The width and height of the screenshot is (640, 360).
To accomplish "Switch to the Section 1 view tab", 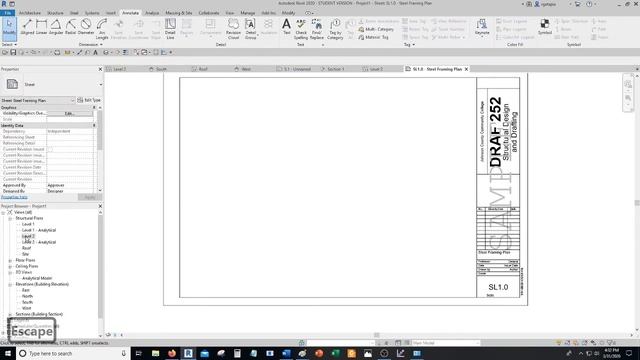I will pyautogui.click(x=335, y=69).
